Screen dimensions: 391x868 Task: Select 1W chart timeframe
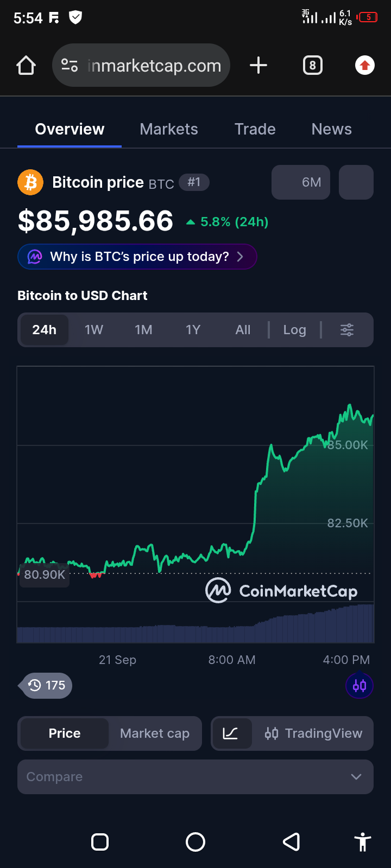pyautogui.click(x=94, y=330)
